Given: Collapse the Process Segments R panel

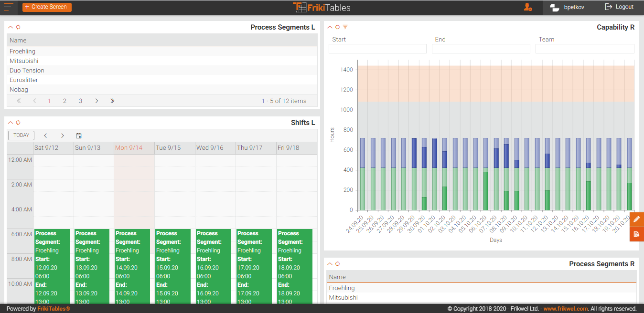Looking at the screenshot, I should click(x=330, y=264).
